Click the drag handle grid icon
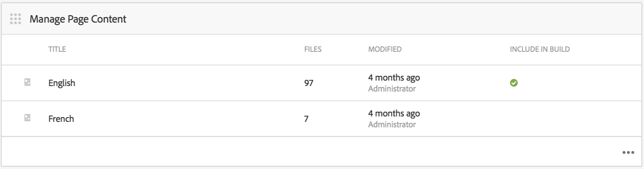The width and height of the screenshot is (644, 169). click(16, 19)
